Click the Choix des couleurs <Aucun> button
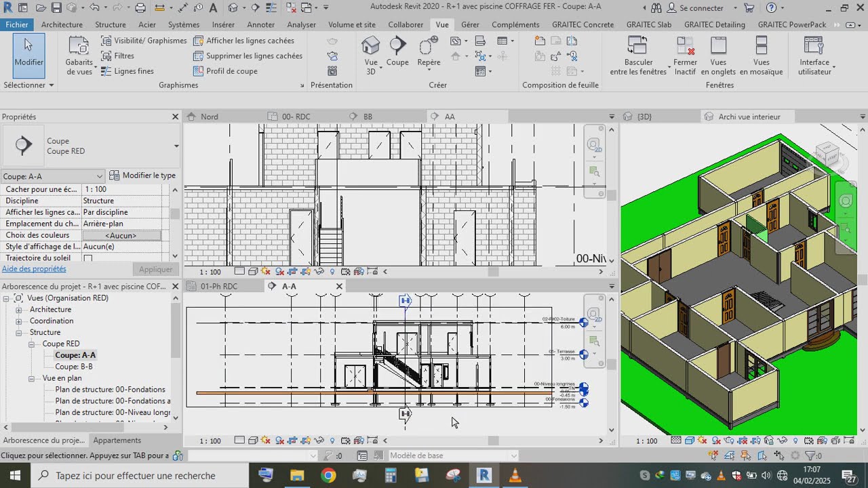 tap(121, 235)
